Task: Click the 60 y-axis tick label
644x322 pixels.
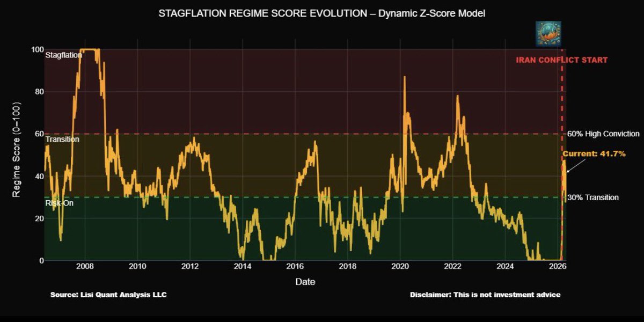Action: pos(38,134)
